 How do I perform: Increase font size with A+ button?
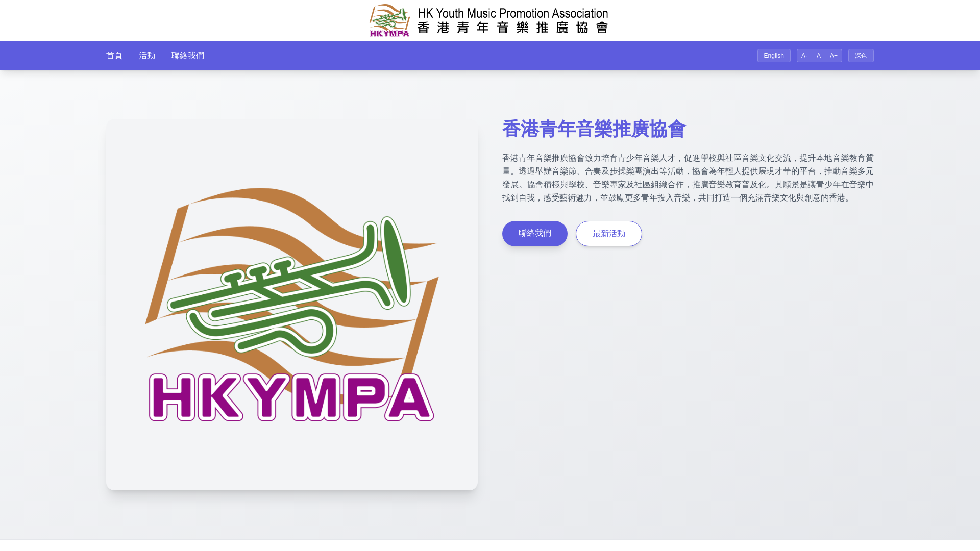834,56
